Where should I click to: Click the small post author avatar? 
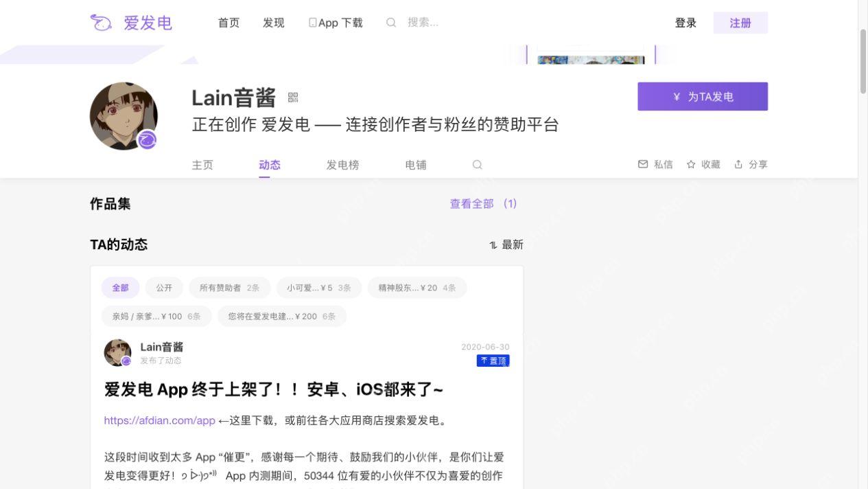tap(117, 352)
